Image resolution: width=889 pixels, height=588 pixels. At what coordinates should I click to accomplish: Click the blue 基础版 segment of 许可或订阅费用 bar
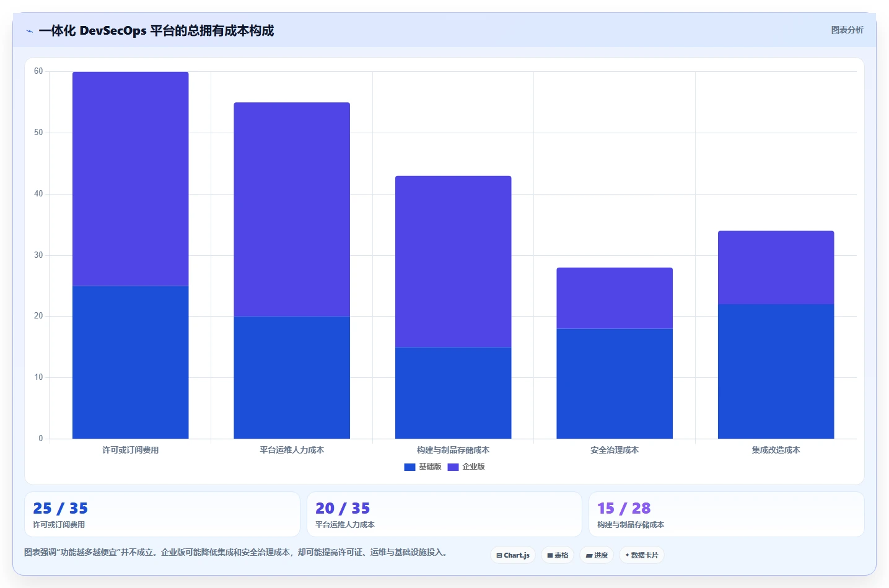pyautogui.click(x=131, y=362)
